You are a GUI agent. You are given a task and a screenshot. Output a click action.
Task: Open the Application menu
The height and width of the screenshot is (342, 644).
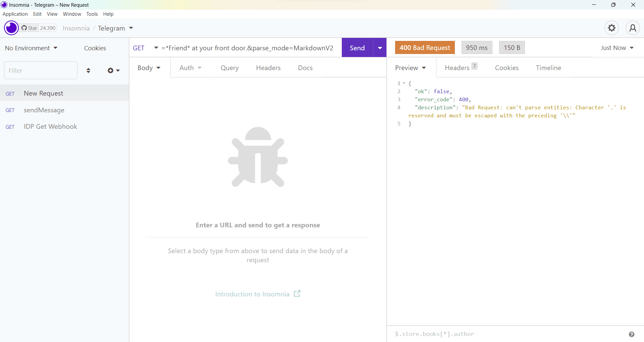[15, 14]
